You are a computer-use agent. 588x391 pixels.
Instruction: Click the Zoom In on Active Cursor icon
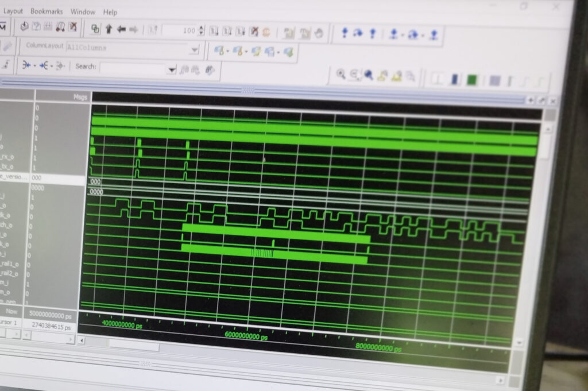[382, 76]
